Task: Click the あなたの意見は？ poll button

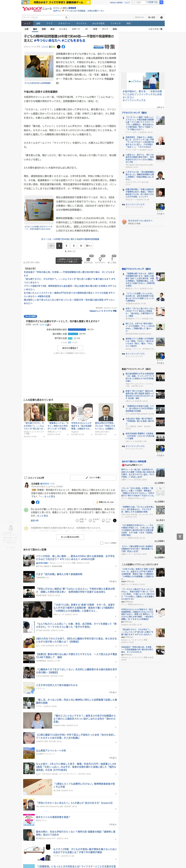Action: [x=70, y=348]
